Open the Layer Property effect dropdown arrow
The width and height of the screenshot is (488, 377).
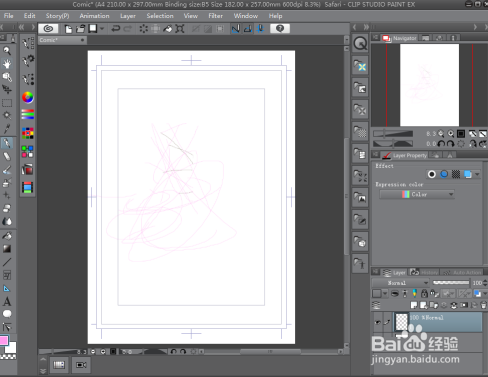(477, 174)
